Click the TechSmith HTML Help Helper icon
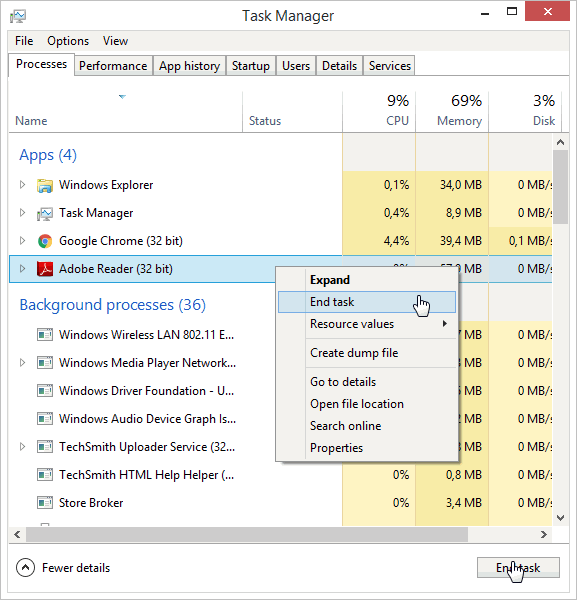The height and width of the screenshot is (600, 577). (x=45, y=475)
